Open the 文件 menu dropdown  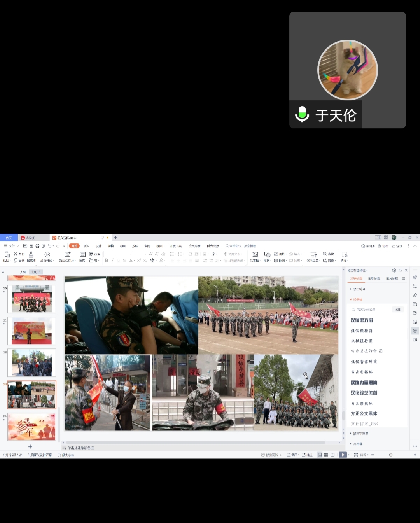point(11,246)
